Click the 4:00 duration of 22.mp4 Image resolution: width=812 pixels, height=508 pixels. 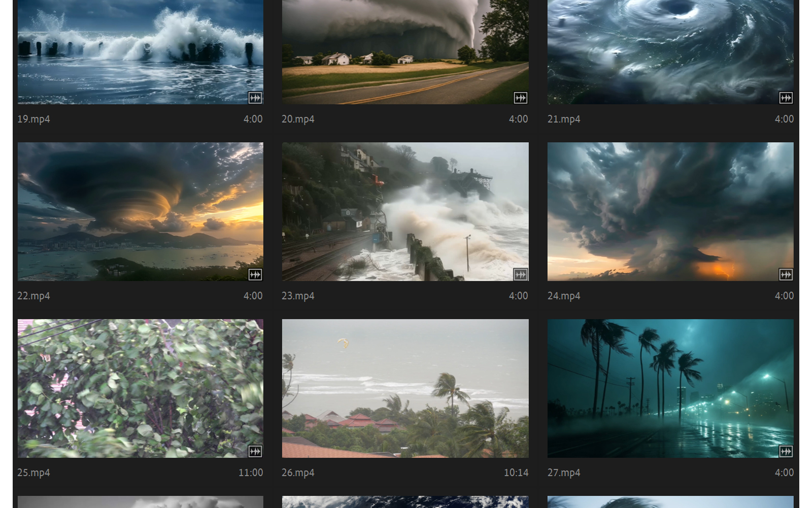[x=253, y=296]
